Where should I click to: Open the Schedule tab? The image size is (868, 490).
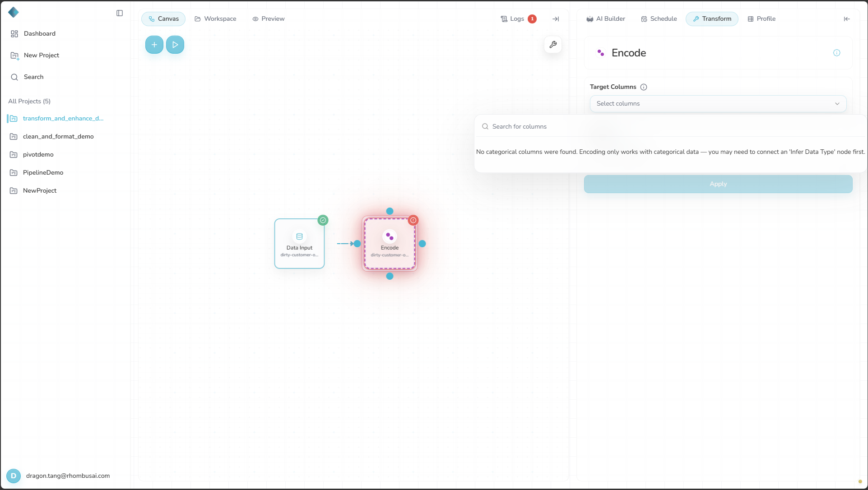click(659, 19)
